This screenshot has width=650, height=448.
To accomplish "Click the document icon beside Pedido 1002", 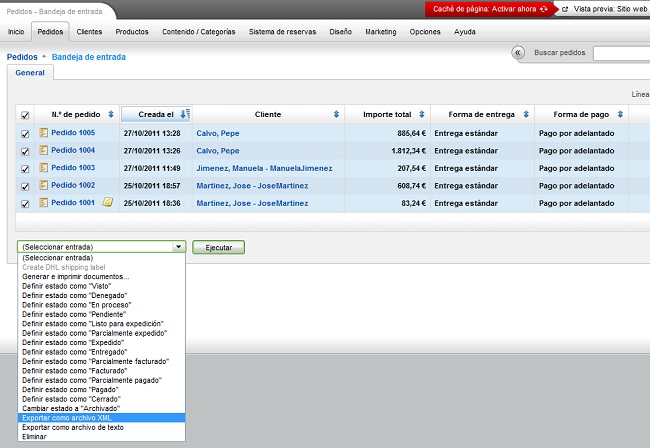I will click(44, 185).
